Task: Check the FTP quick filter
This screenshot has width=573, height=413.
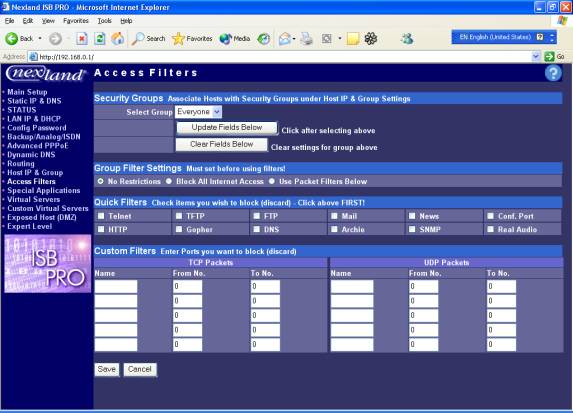Action: [x=257, y=216]
